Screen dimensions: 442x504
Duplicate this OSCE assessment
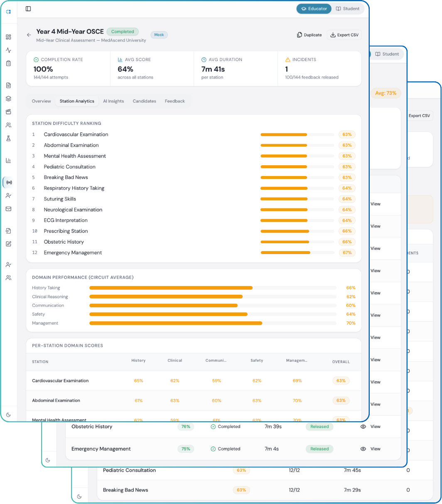point(309,35)
